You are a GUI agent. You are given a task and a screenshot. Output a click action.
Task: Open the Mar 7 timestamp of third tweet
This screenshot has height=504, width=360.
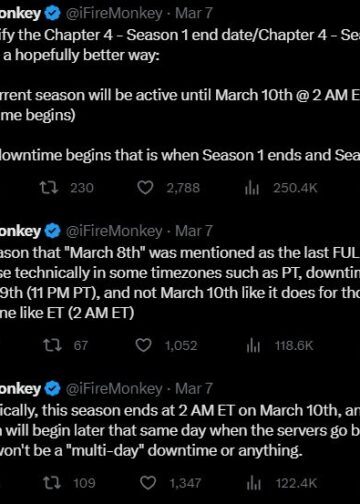click(x=194, y=389)
